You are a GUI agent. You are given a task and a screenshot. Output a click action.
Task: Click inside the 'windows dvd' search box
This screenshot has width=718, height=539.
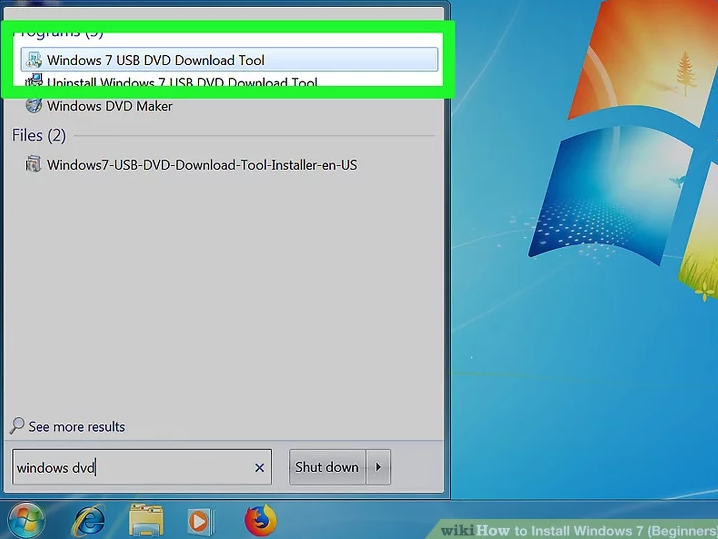(130, 467)
